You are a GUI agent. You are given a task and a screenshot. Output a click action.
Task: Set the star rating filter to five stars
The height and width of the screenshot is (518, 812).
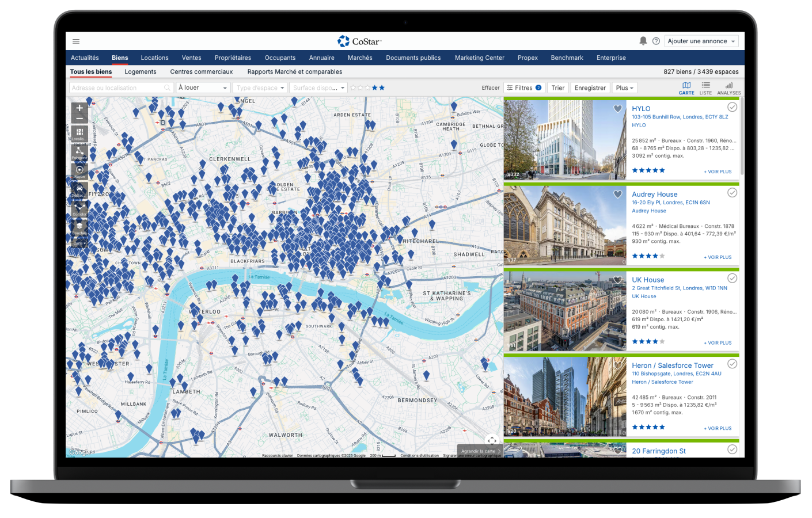(382, 88)
